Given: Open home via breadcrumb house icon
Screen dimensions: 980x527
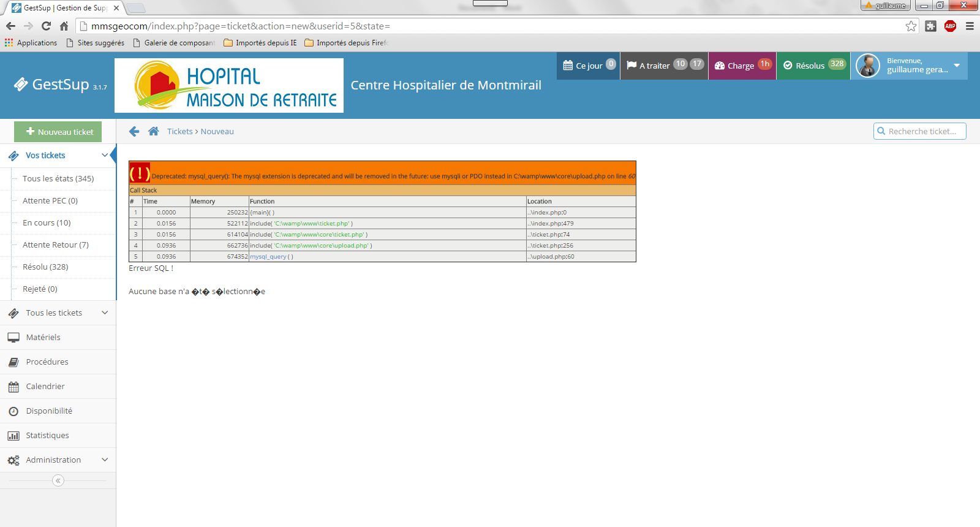Looking at the screenshot, I should click(x=154, y=131).
